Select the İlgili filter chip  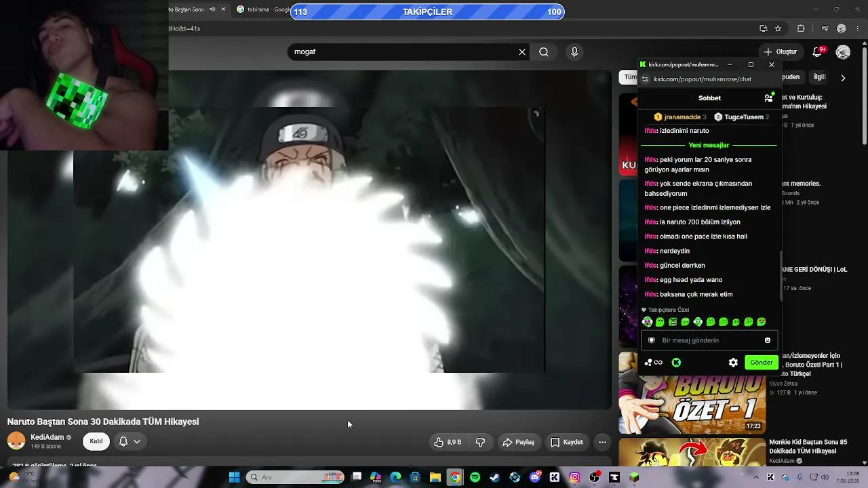820,77
